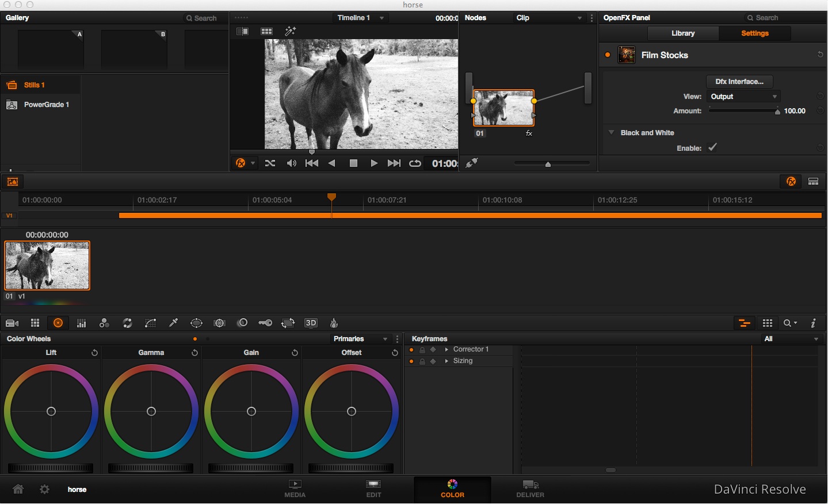
Task: Open the Power Window palette
Action: point(196,323)
